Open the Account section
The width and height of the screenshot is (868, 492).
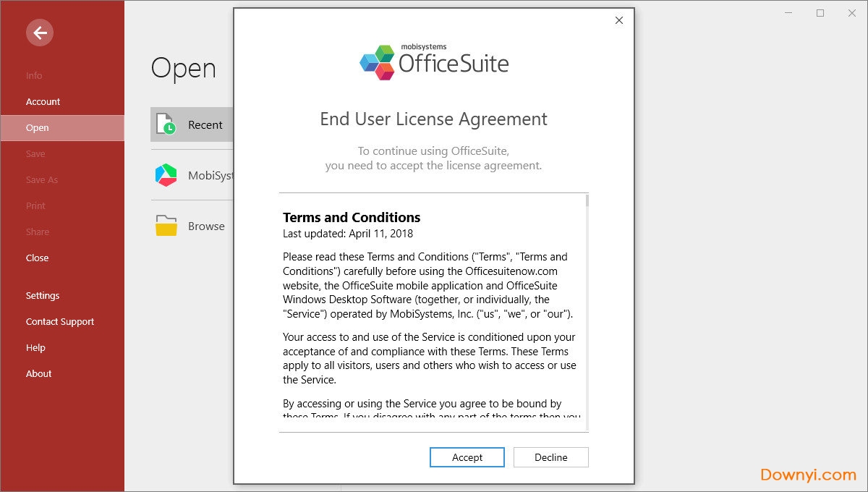43,101
